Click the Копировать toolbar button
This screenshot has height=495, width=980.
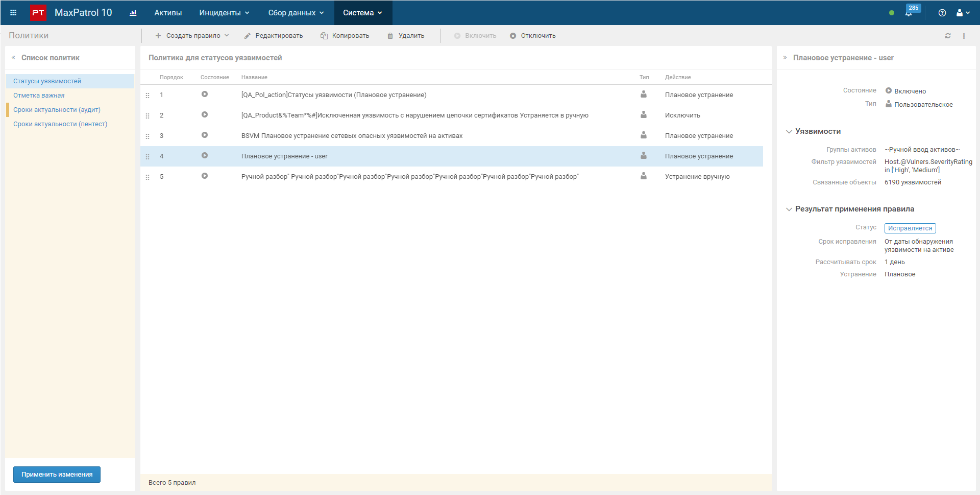click(345, 36)
